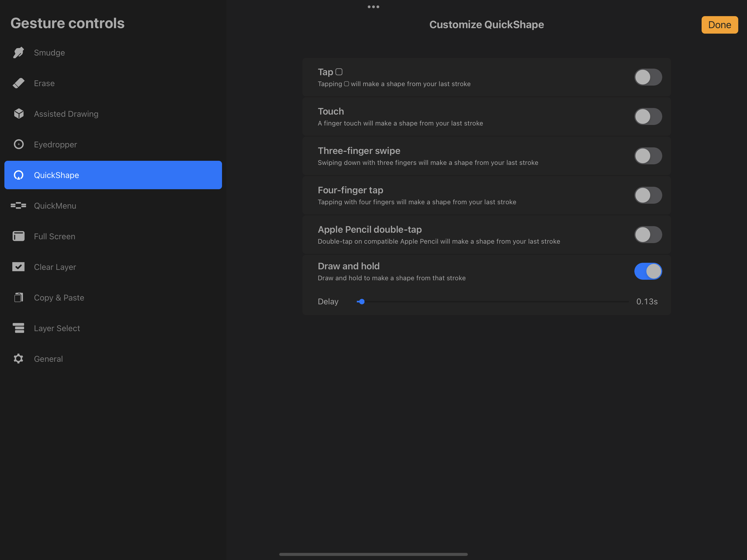Click the QuickMenu sliders icon
The width and height of the screenshot is (747, 560).
[x=19, y=206]
